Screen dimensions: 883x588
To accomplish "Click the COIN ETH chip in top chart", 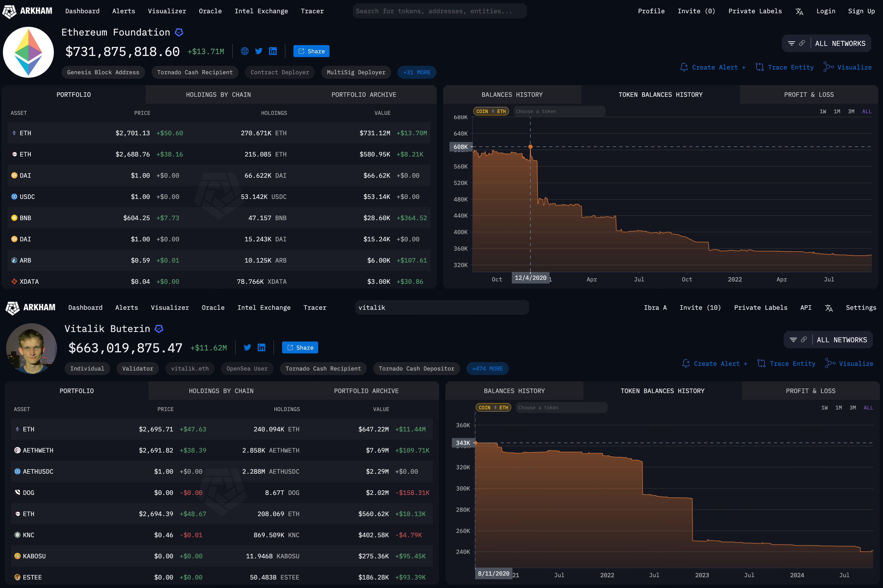I will click(491, 111).
